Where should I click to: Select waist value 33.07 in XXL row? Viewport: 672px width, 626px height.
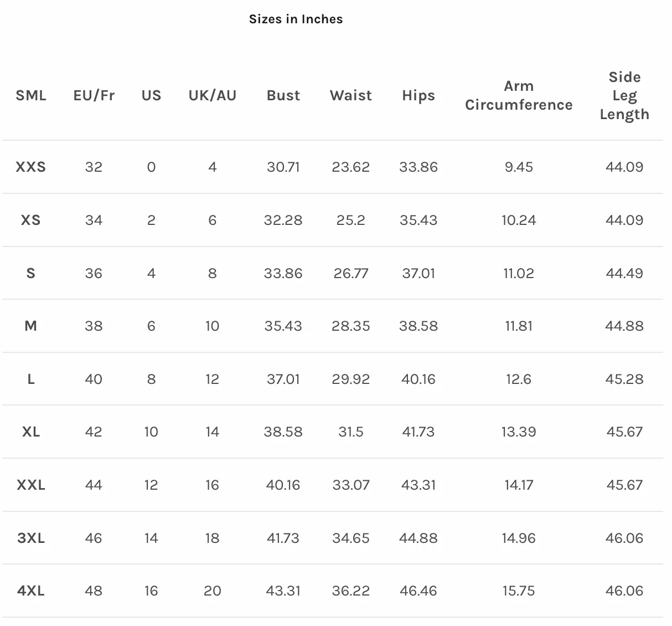[x=351, y=485]
